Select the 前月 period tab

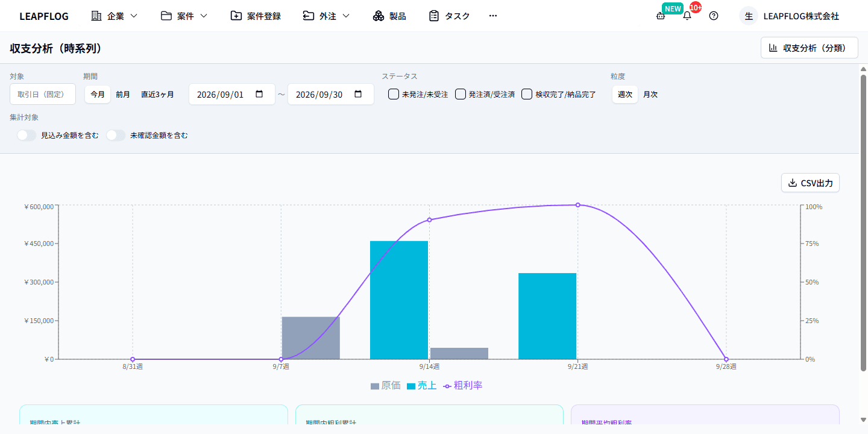click(x=123, y=94)
